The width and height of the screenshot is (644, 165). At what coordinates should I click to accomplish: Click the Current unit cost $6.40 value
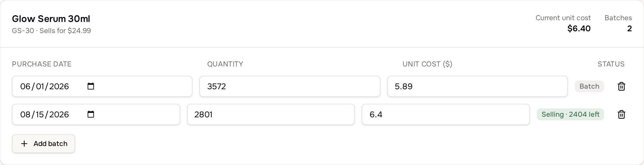point(579,29)
